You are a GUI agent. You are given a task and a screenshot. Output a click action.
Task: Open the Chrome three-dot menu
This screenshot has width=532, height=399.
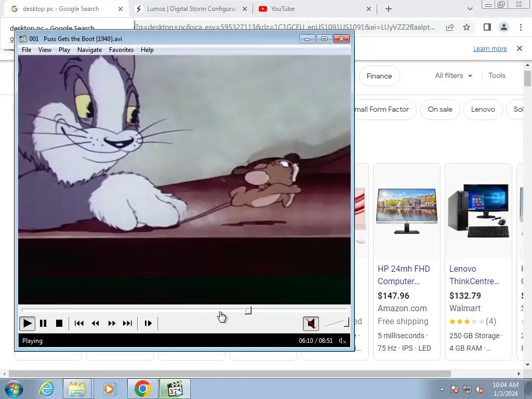[x=521, y=27]
